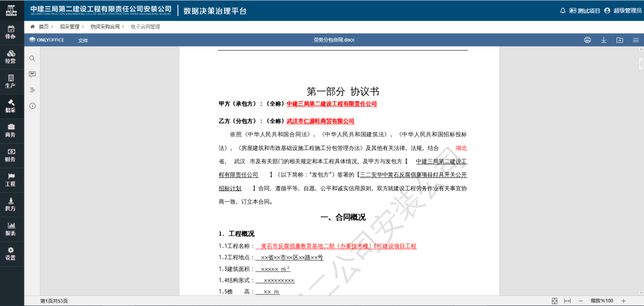Zoom in with the plus button

(x=624, y=301)
